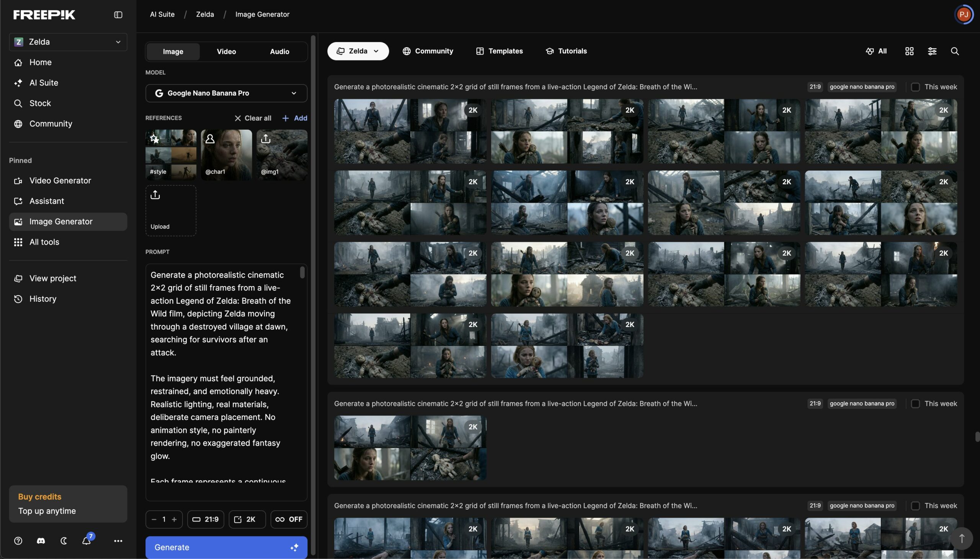Toggle the third This week checkbox
Image resolution: width=980 pixels, height=559 pixels.
point(915,506)
